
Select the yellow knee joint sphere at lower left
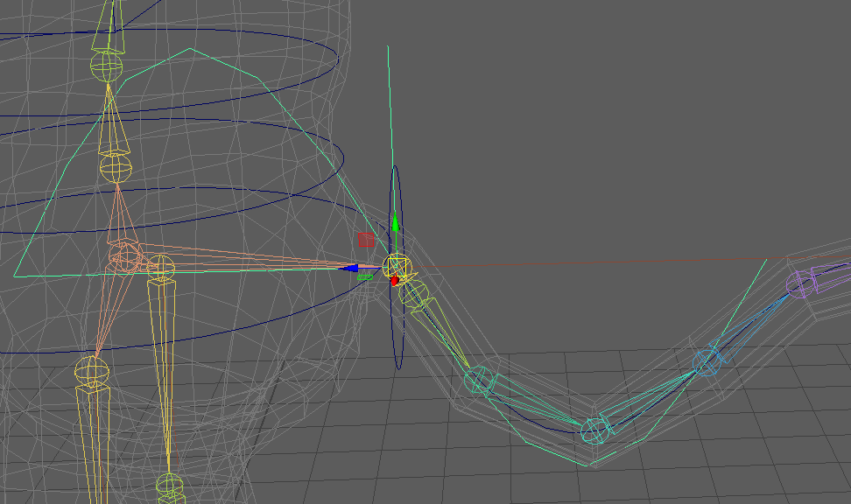coord(92,372)
